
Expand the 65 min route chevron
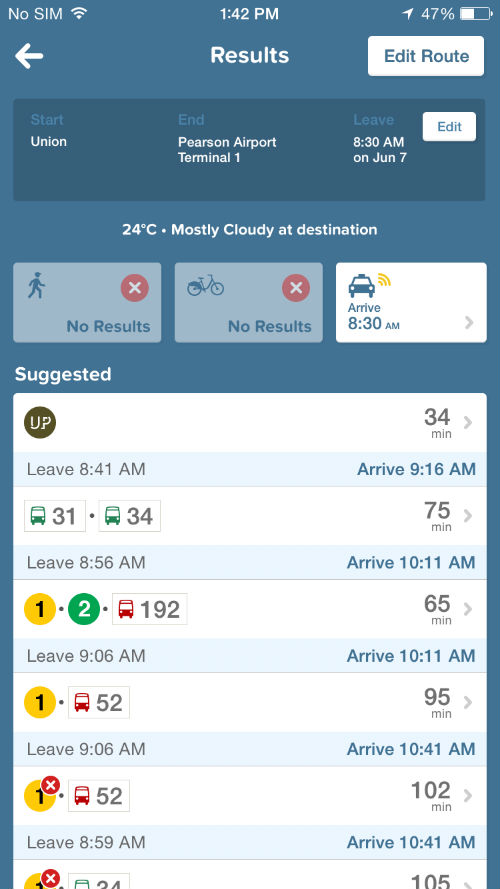tap(468, 609)
